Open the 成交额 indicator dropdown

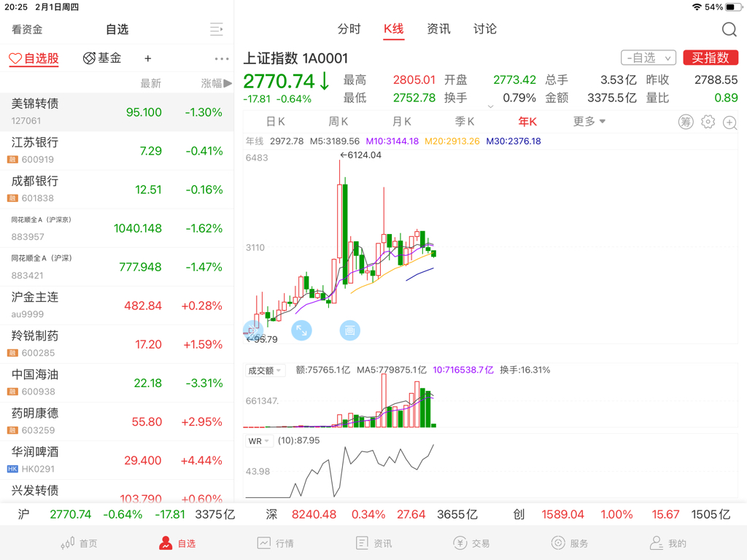click(x=265, y=370)
